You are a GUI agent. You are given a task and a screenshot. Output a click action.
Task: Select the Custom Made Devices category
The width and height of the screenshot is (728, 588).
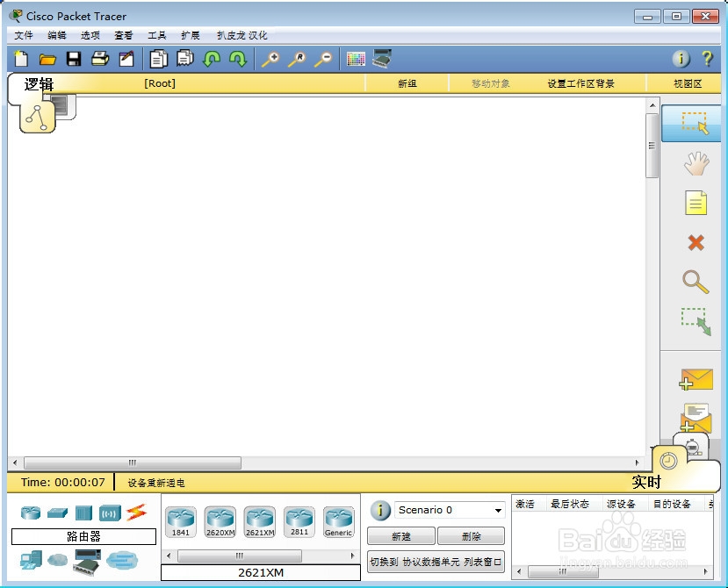pyautogui.click(x=87, y=562)
